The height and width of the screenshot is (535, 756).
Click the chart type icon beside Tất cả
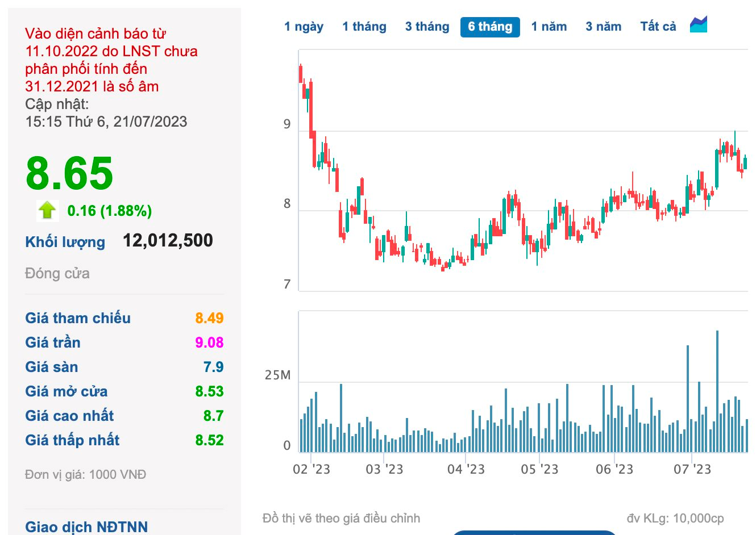click(x=699, y=24)
